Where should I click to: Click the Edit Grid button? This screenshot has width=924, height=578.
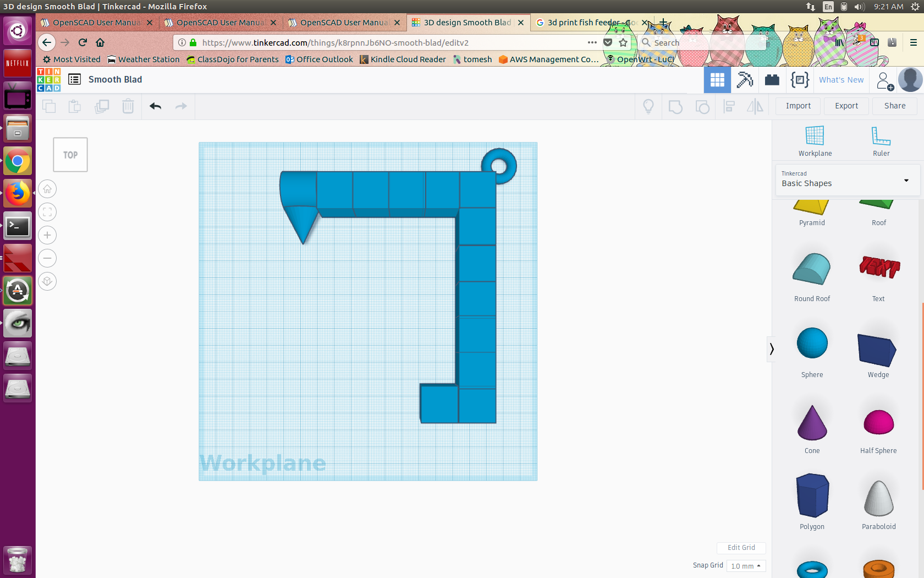pyautogui.click(x=741, y=548)
